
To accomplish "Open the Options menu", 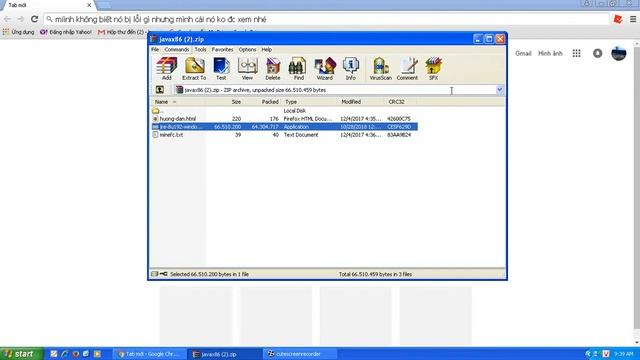I will coord(247,49).
